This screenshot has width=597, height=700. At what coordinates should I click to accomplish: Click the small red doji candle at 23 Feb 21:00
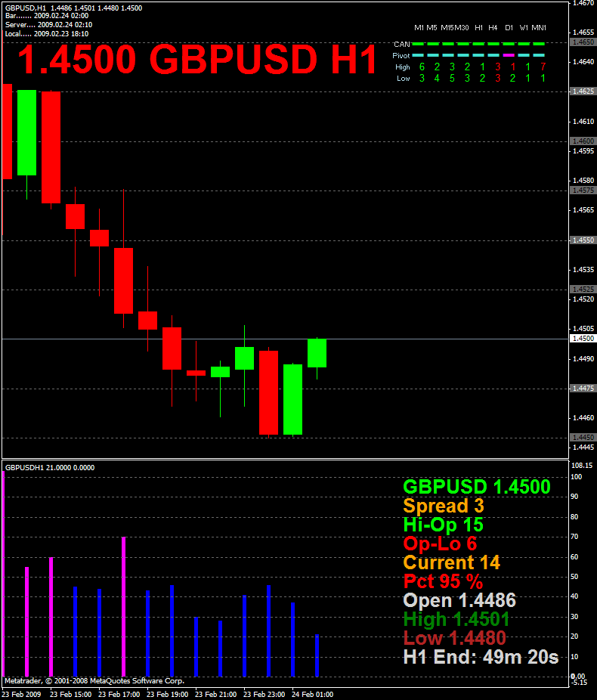click(196, 373)
